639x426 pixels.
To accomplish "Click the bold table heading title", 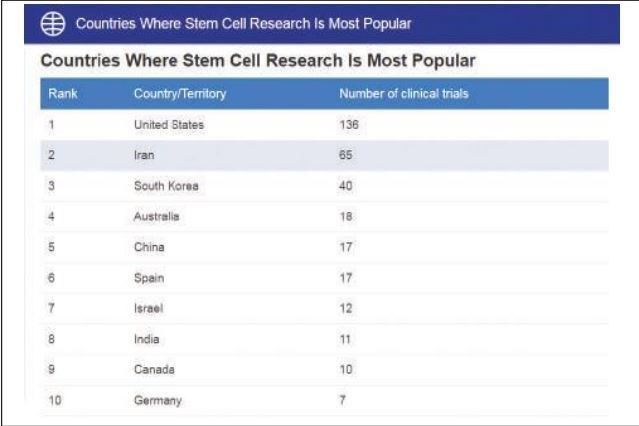I will [x=257, y=62].
